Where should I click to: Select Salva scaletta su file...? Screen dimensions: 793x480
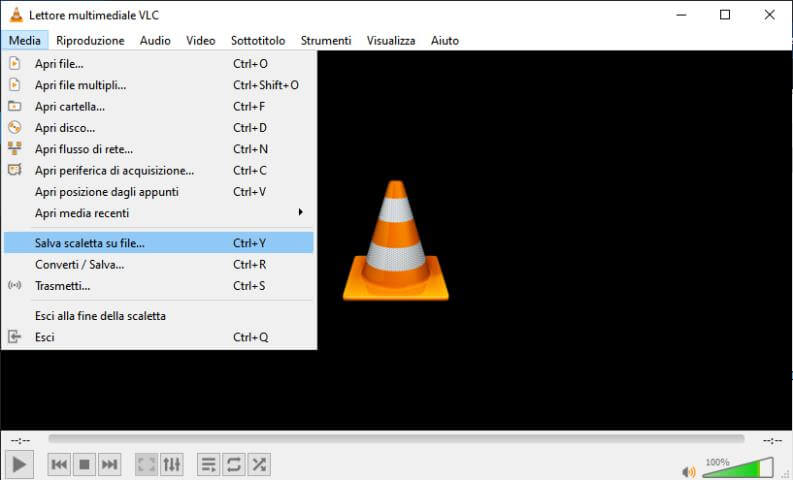[158, 243]
